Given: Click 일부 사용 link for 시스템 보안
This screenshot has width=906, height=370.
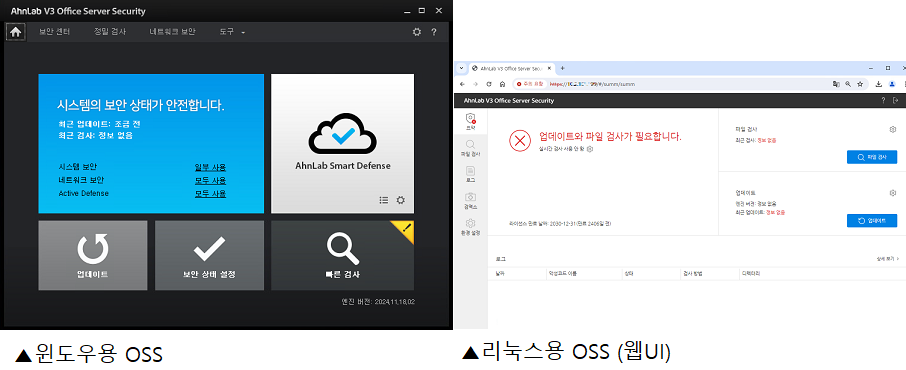Looking at the screenshot, I should (x=210, y=168).
